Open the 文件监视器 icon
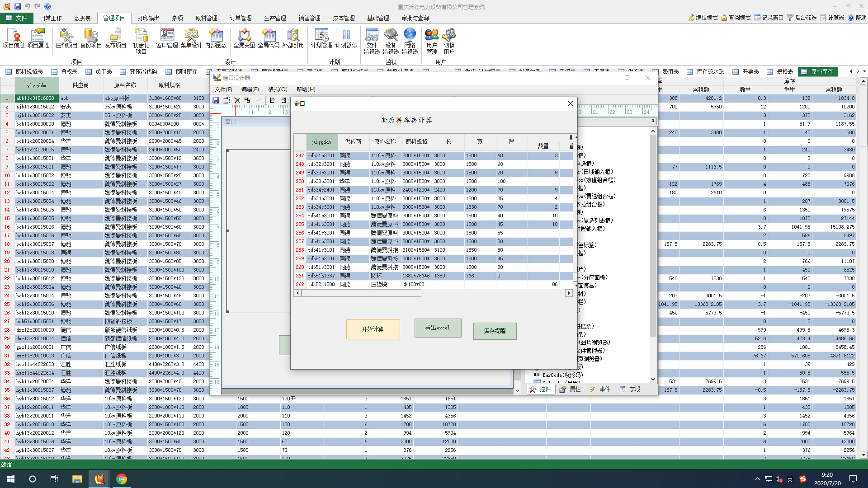Viewport: 868px width, 488px height. (372, 41)
